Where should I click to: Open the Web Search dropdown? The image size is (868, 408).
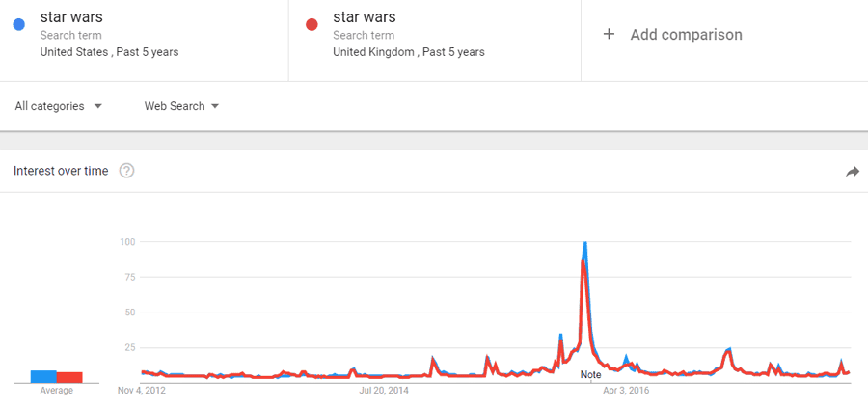click(x=180, y=106)
